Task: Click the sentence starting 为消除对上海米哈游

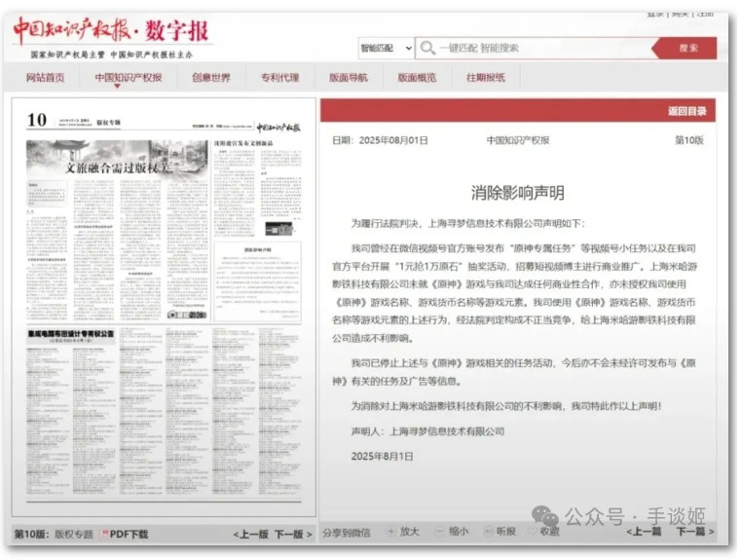Action: point(506,406)
